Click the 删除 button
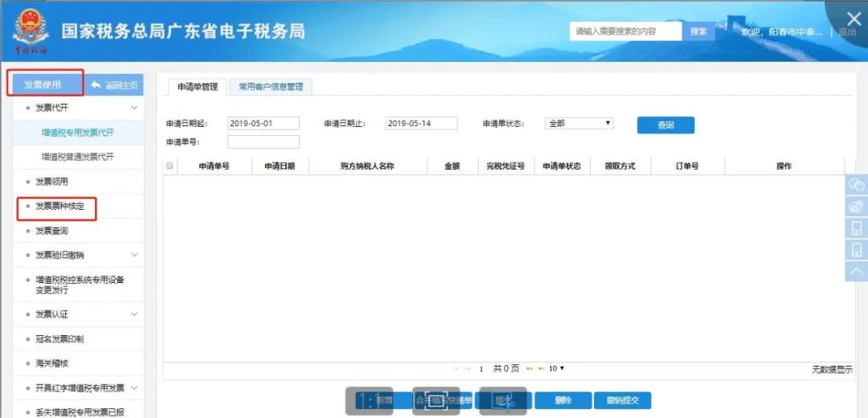 click(563, 400)
